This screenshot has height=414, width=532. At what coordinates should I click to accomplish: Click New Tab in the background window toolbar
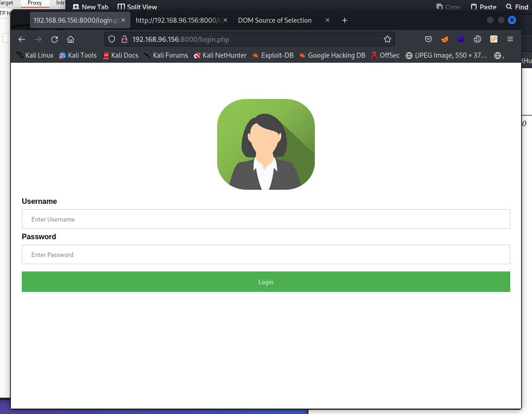[90, 7]
